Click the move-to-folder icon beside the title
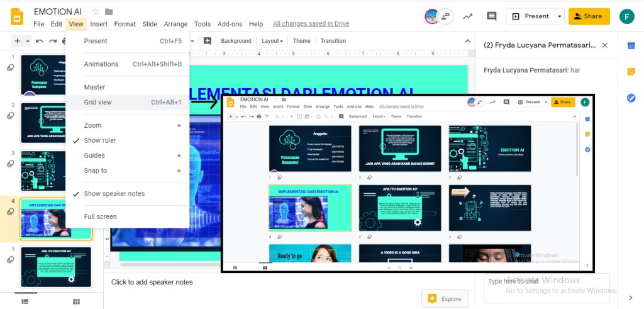The height and width of the screenshot is (309, 644). [109, 11]
